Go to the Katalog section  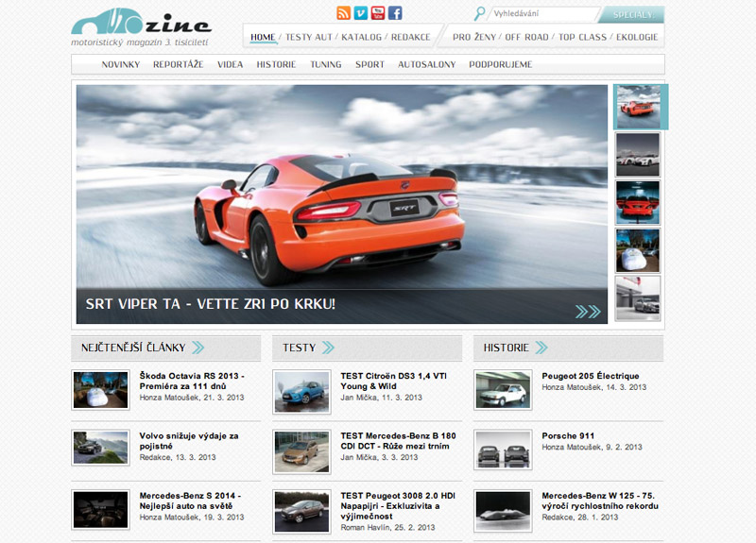tap(364, 38)
